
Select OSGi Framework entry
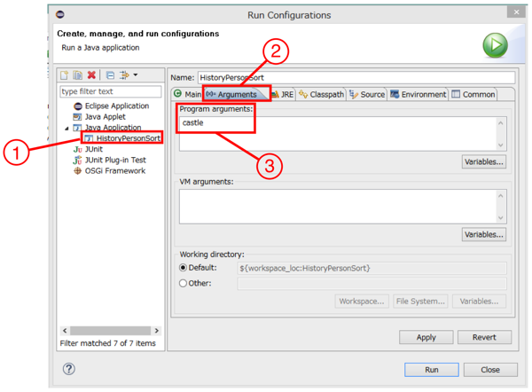(x=114, y=170)
